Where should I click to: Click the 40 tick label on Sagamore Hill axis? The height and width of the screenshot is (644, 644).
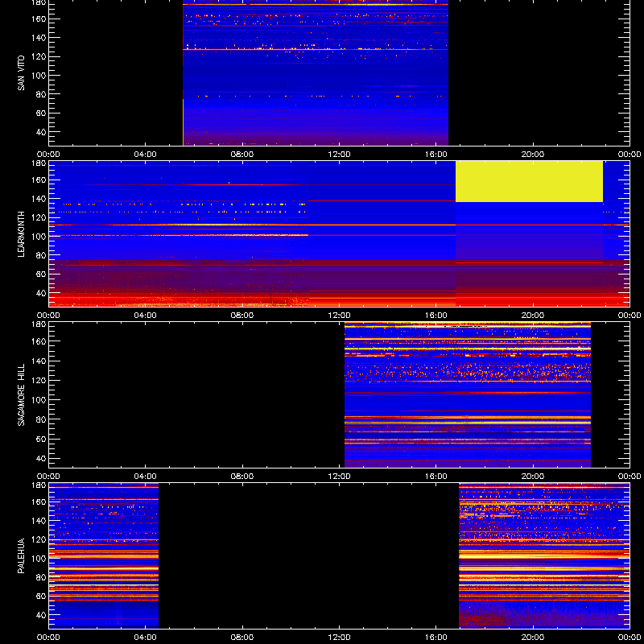(41, 459)
